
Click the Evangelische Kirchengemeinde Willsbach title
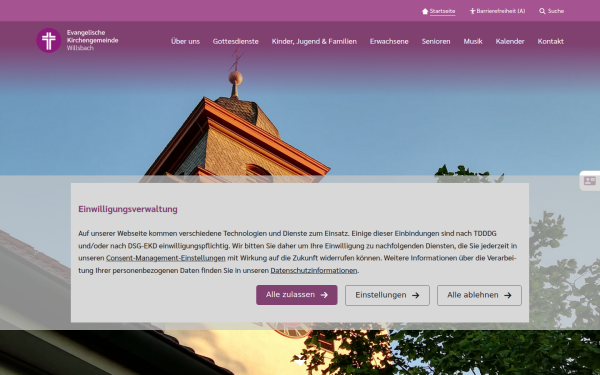(92, 40)
